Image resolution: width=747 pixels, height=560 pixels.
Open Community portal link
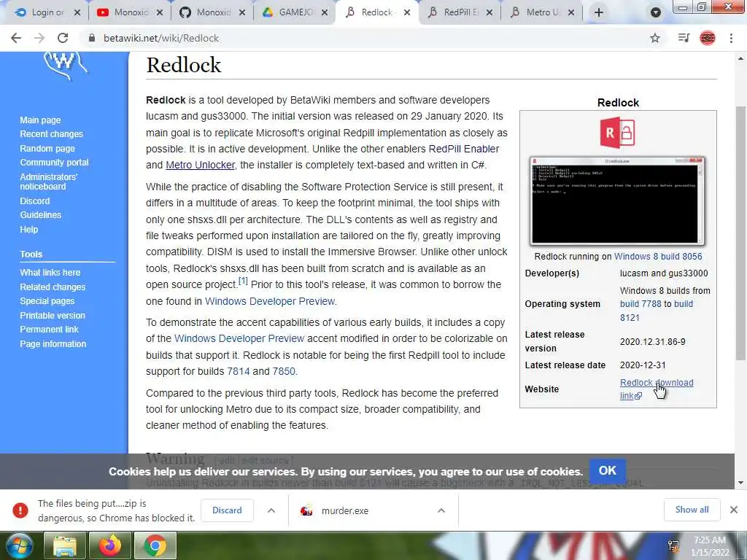[x=54, y=163]
